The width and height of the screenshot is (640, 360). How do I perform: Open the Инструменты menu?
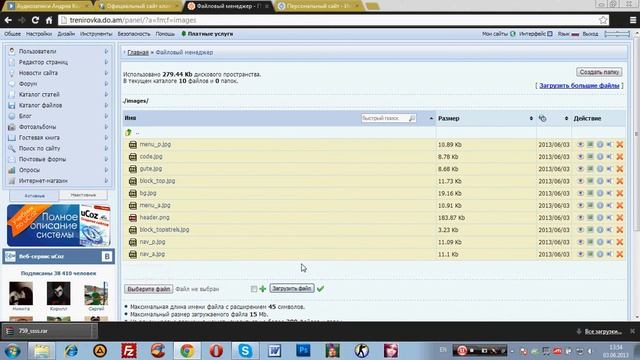tap(96, 34)
